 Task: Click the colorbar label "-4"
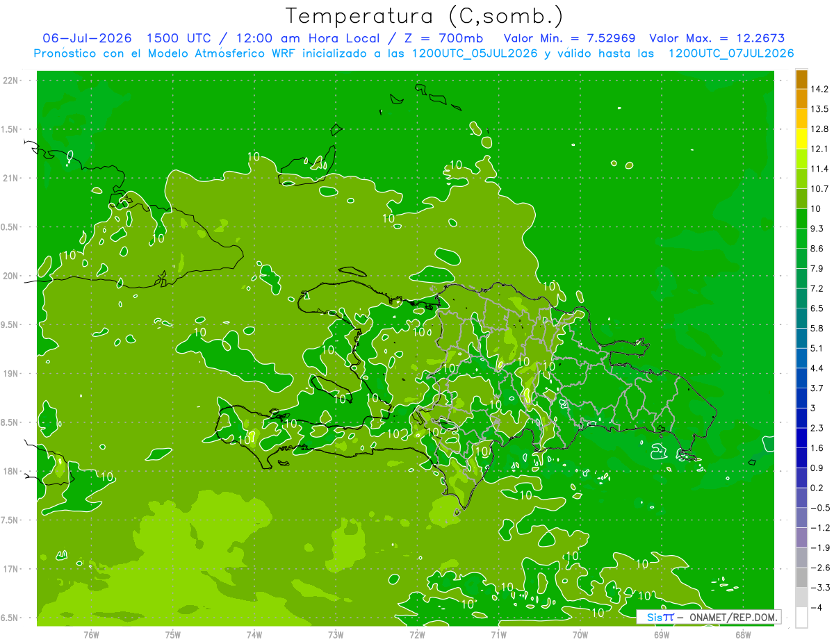click(817, 608)
